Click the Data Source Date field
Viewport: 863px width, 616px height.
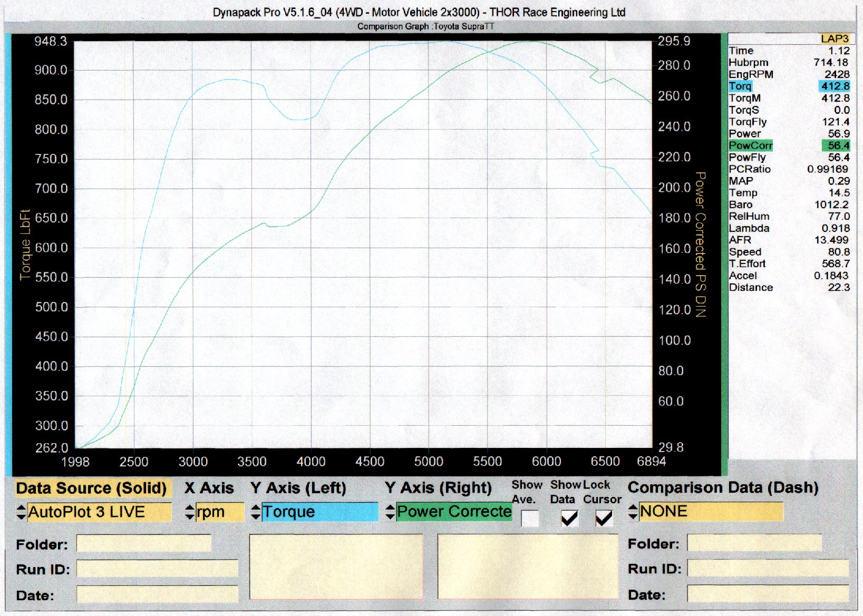tap(157, 594)
